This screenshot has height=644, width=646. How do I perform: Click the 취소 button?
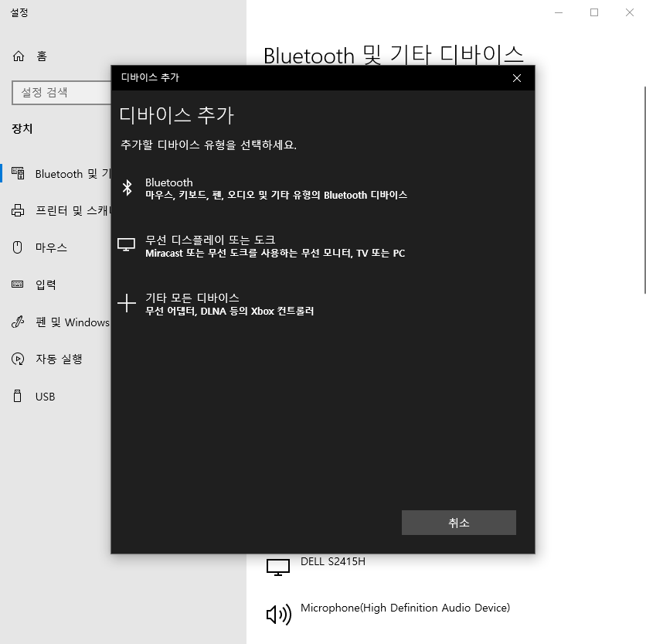(458, 523)
